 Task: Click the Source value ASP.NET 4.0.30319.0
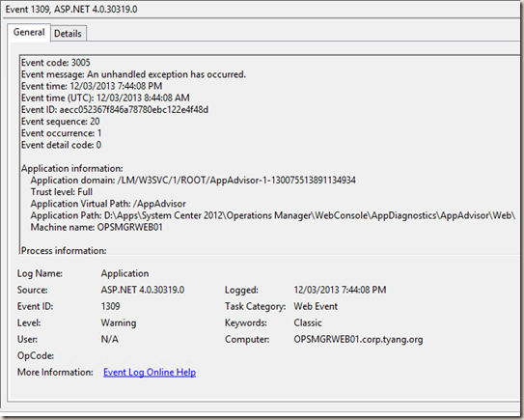143,290
